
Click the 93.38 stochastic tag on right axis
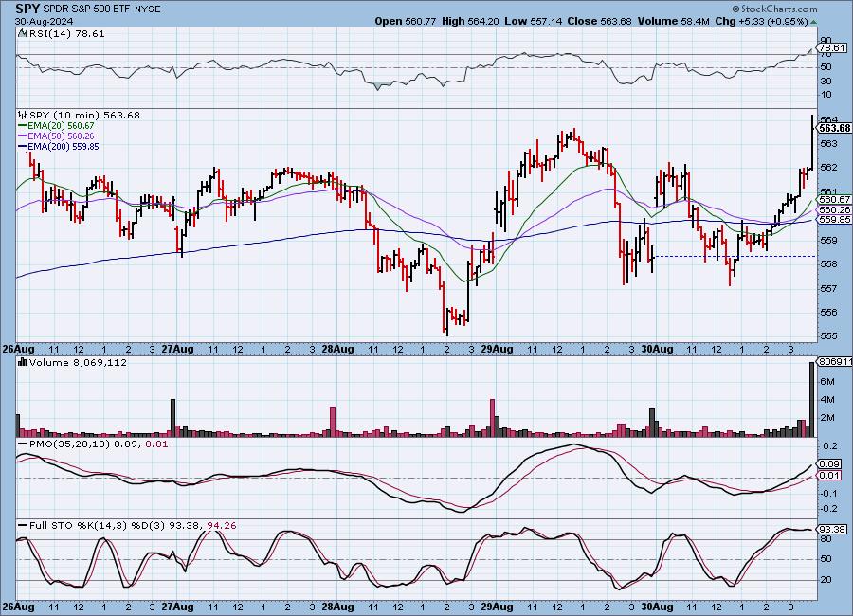[x=832, y=529]
